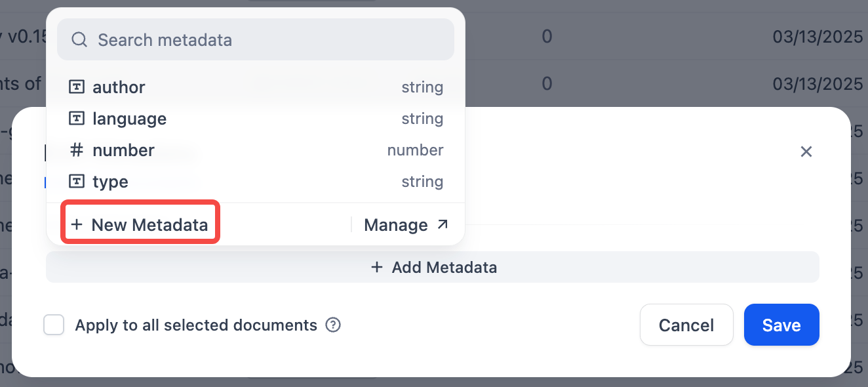Screen dimensions: 868x387
Task: Create New Metadata from the dropdown
Action: (x=140, y=225)
